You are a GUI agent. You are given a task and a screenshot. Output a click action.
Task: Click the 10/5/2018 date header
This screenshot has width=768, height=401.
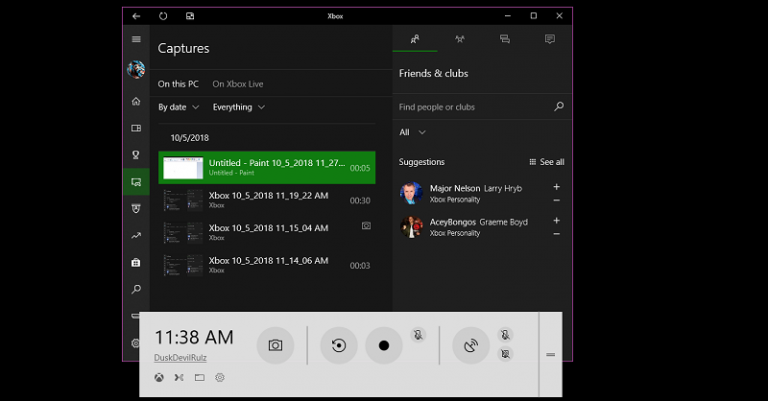(x=190, y=138)
